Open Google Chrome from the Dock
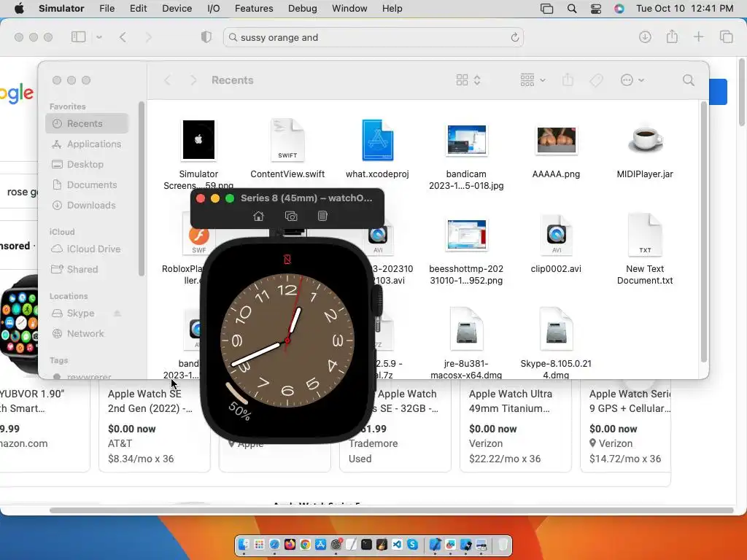Screen dimensions: 747x560 coord(306,545)
